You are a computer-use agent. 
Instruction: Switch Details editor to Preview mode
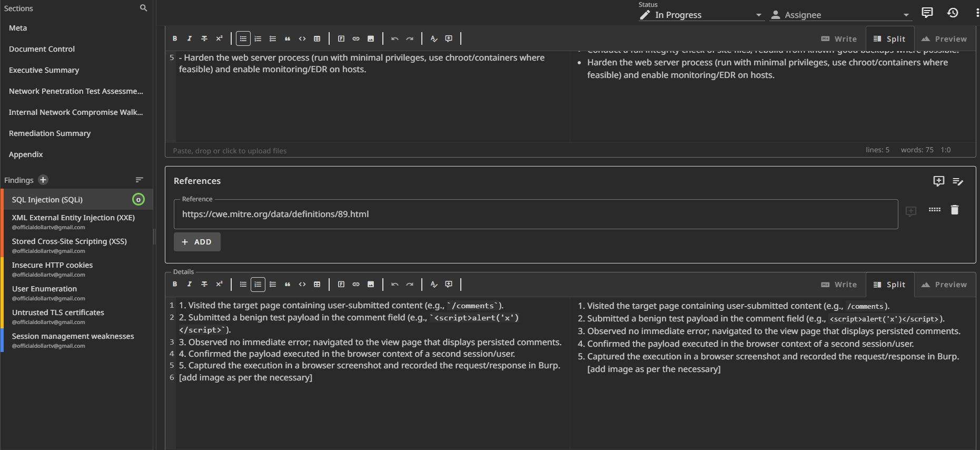click(944, 285)
